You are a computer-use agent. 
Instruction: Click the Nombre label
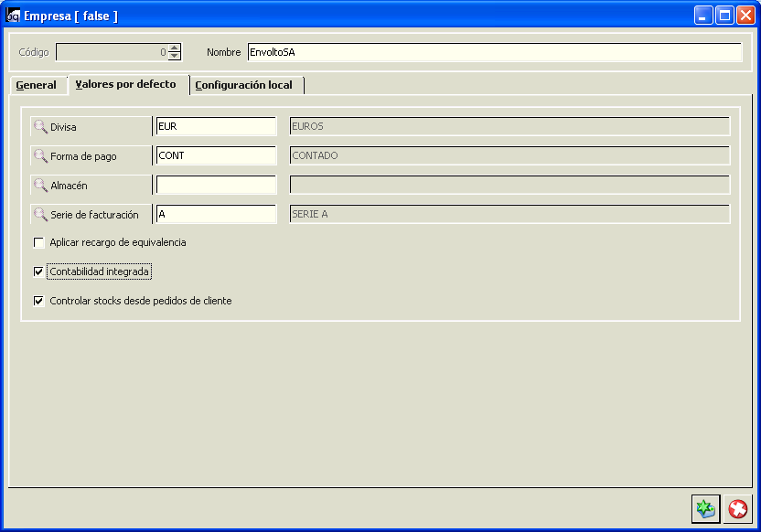(x=224, y=52)
